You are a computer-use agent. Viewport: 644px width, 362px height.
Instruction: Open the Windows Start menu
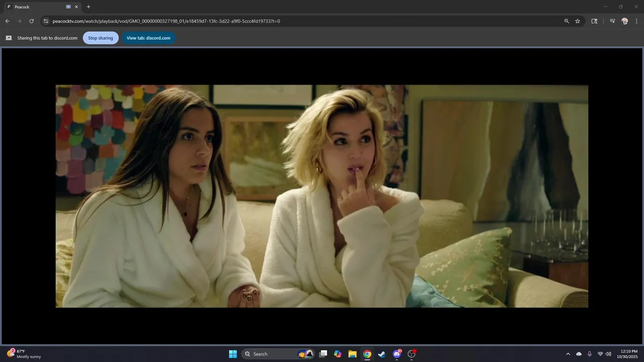233,354
